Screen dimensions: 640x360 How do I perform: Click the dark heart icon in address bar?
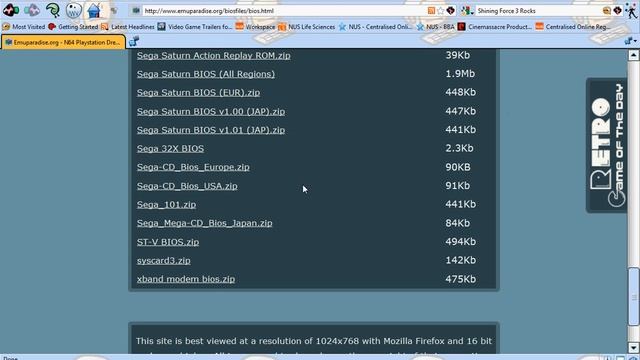coord(450,11)
